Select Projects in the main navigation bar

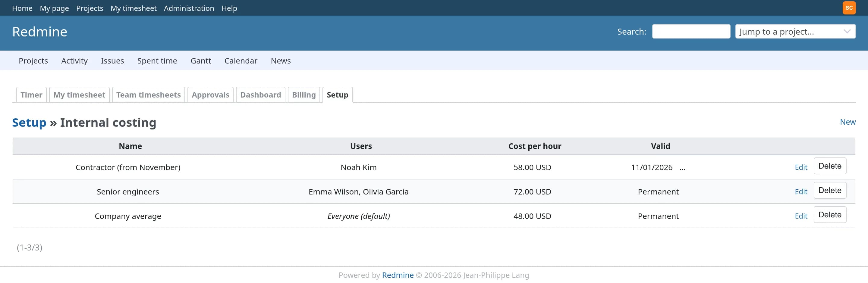(33, 61)
